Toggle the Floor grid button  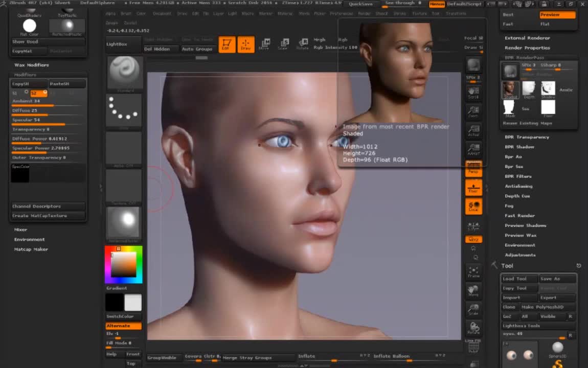(x=473, y=188)
